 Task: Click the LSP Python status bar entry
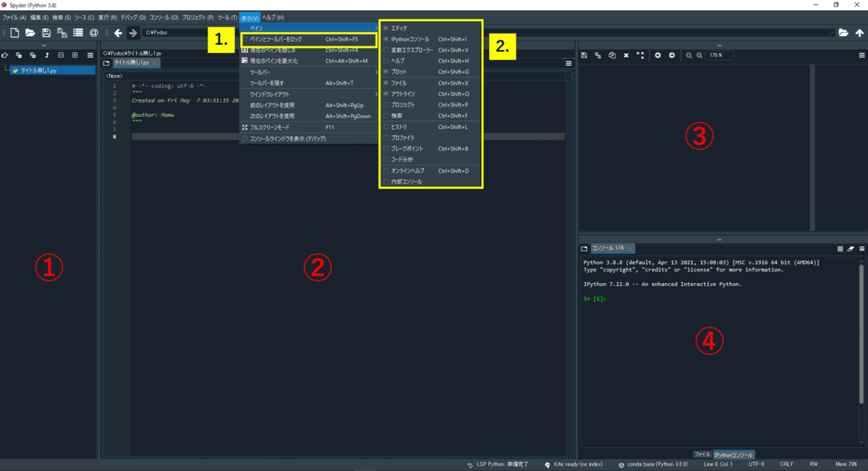[496, 464]
